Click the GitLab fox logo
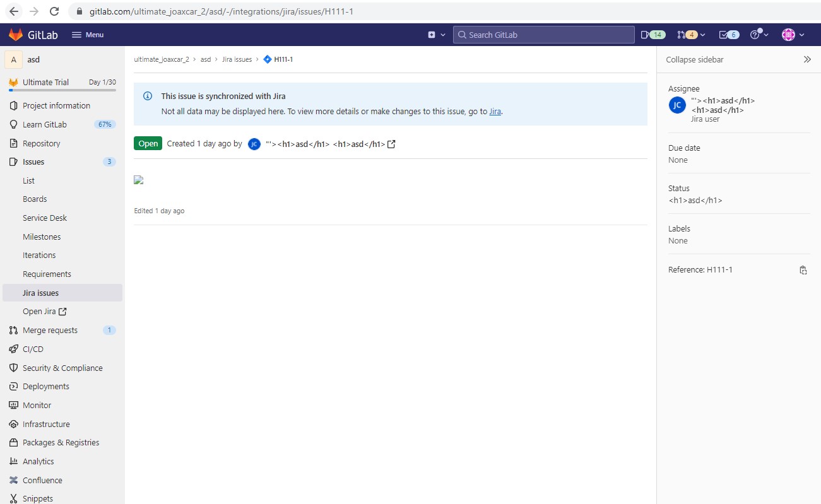821x504 pixels. [x=16, y=35]
